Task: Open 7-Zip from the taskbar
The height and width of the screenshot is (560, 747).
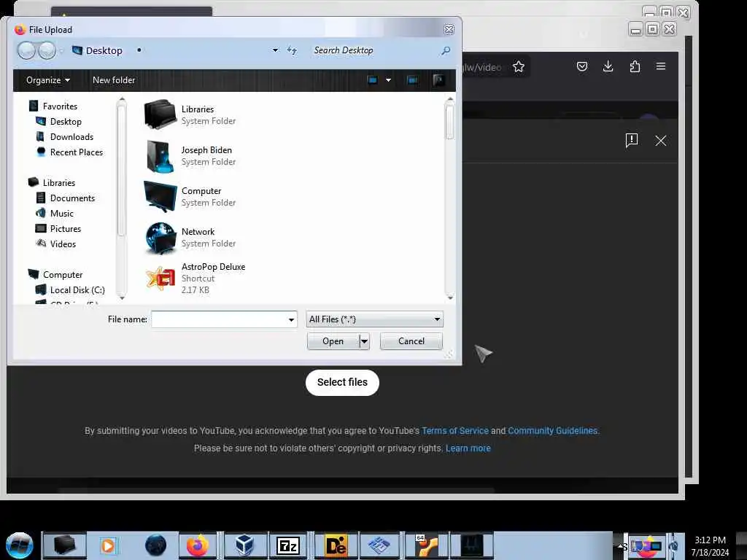Action: 287,545
